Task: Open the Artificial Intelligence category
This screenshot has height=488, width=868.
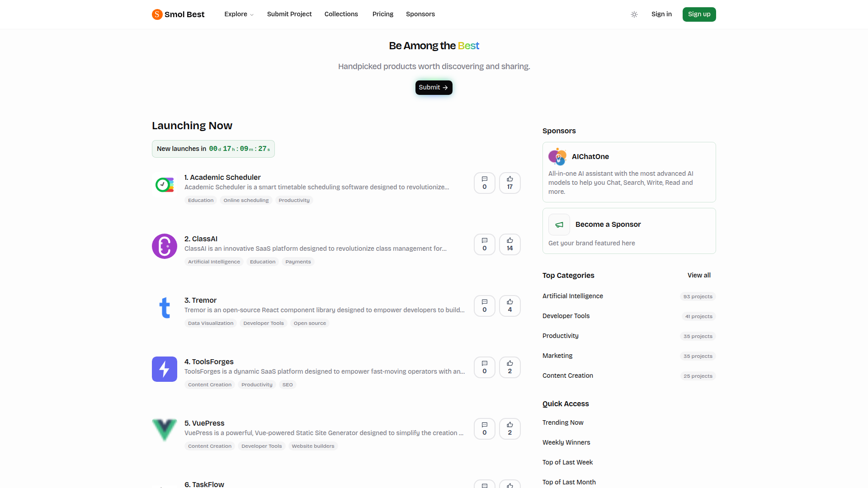Action: tap(573, 296)
